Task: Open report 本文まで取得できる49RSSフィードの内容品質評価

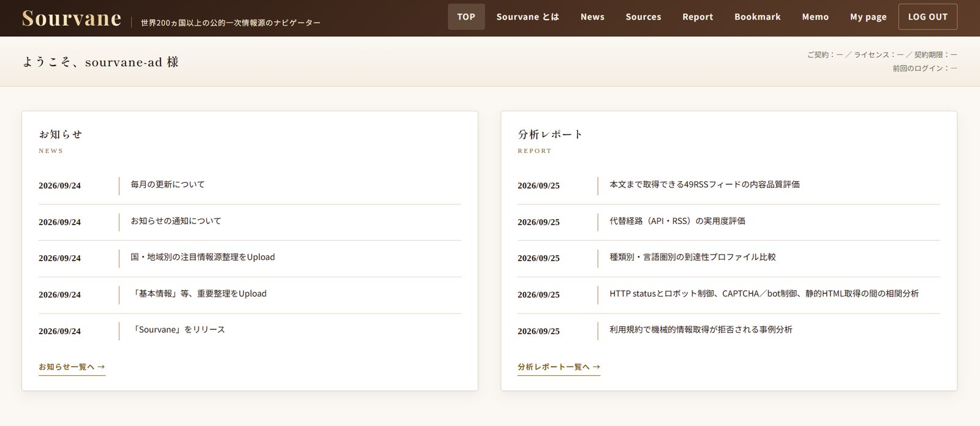Action: coord(704,184)
